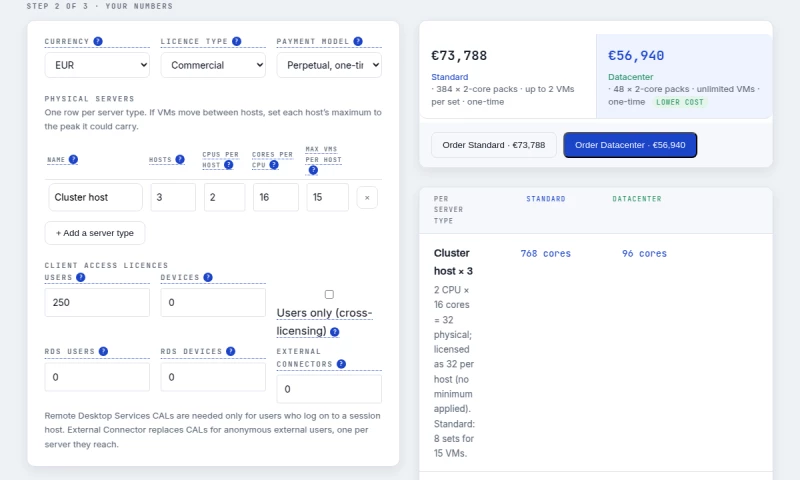Click the Cluster host × 3 heading
This screenshot has height=480, width=800.
(x=453, y=262)
